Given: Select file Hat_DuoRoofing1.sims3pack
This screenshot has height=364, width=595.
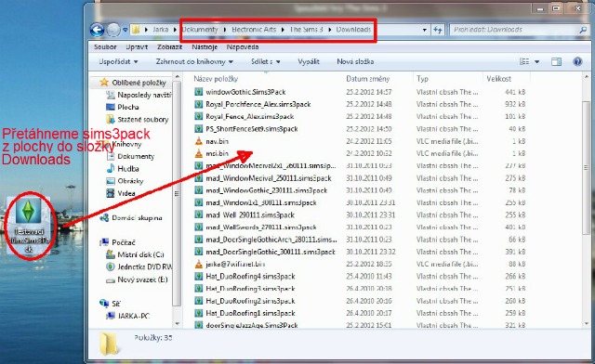Looking at the screenshot, I should point(250,313).
